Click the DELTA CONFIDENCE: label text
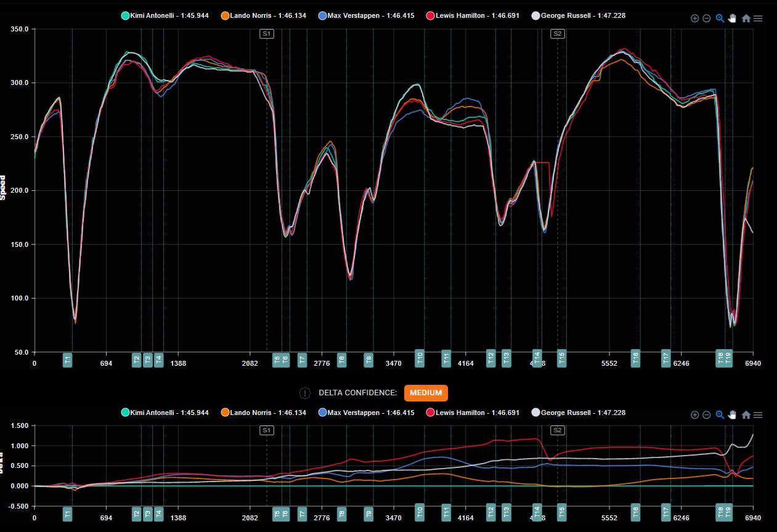The width and height of the screenshot is (777, 532). click(x=358, y=393)
